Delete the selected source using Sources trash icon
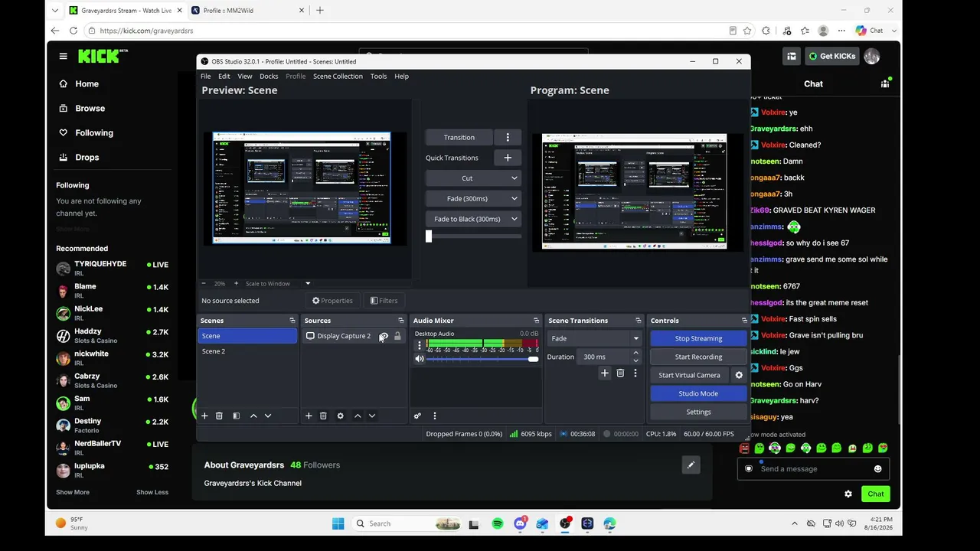 pyautogui.click(x=323, y=416)
